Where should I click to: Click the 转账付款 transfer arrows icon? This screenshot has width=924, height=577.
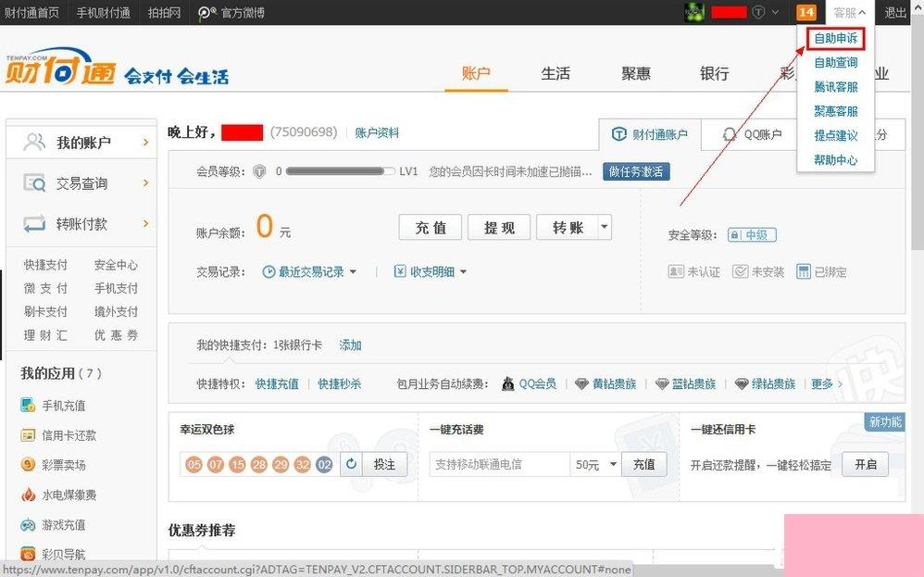[x=34, y=223]
